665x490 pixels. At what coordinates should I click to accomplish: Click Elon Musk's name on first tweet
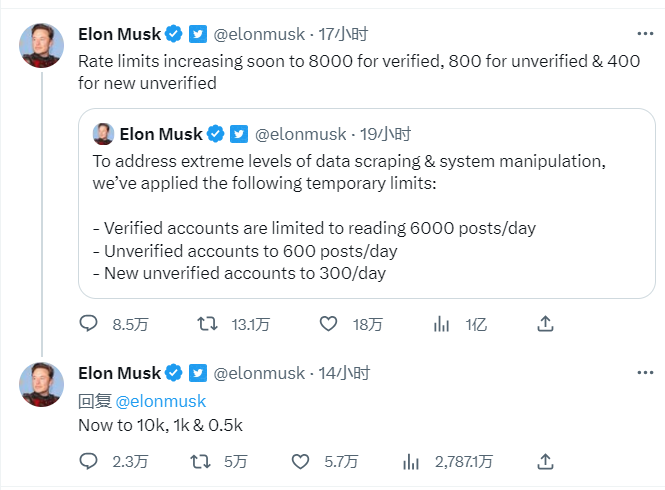(x=119, y=34)
